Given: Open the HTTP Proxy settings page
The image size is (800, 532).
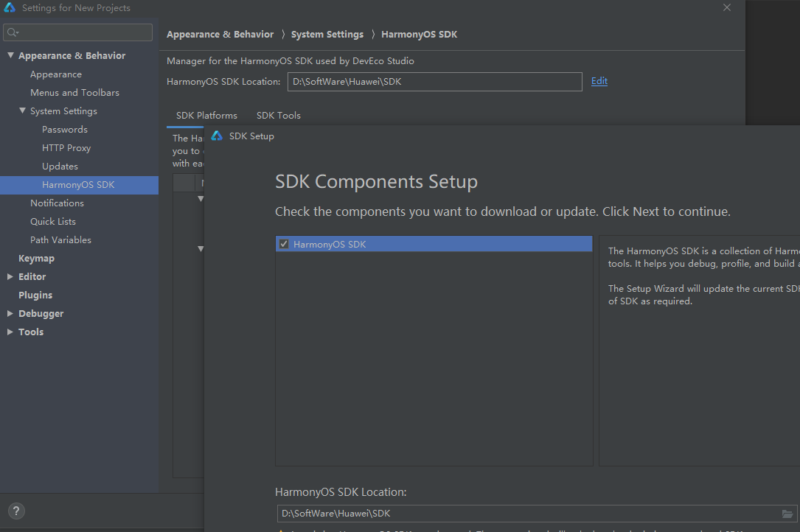Looking at the screenshot, I should click(66, 148).
